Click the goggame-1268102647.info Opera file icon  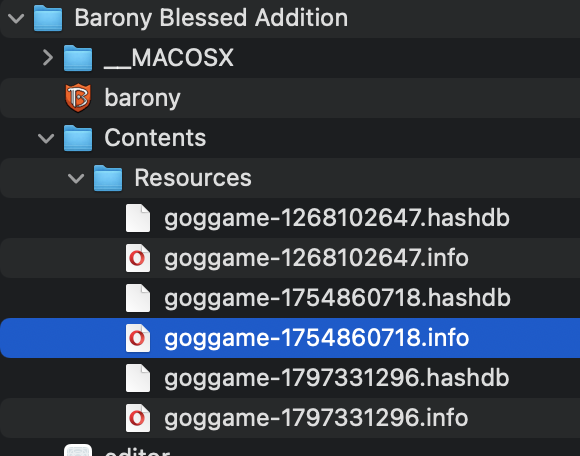tap(138, 258)
